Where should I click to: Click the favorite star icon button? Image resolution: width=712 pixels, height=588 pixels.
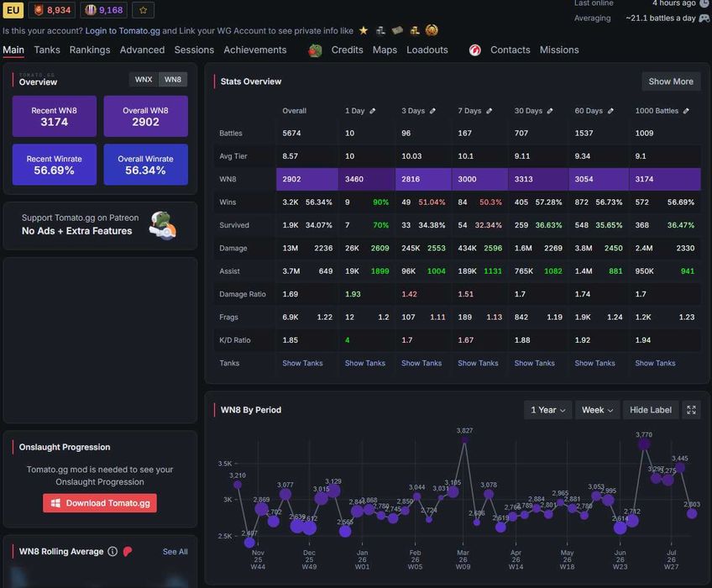coord(143,10)
